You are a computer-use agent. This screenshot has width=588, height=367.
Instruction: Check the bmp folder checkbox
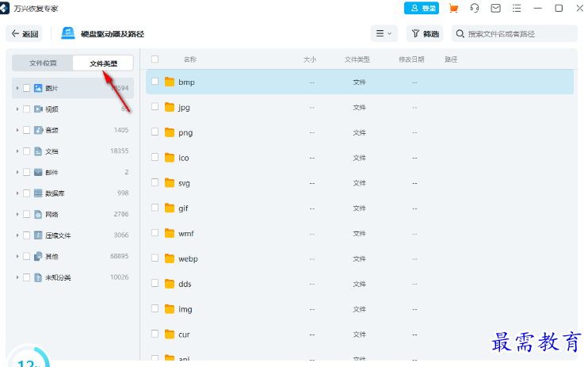click(155, 82)
